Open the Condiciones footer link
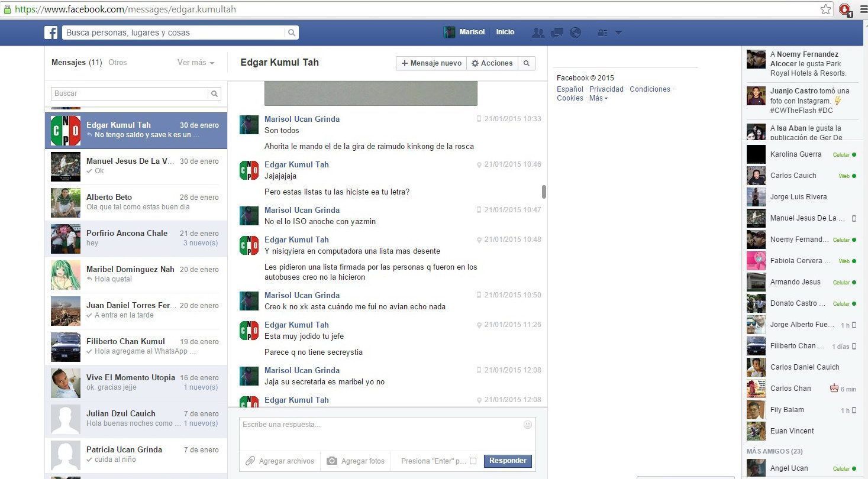 [x=650, y=89]
